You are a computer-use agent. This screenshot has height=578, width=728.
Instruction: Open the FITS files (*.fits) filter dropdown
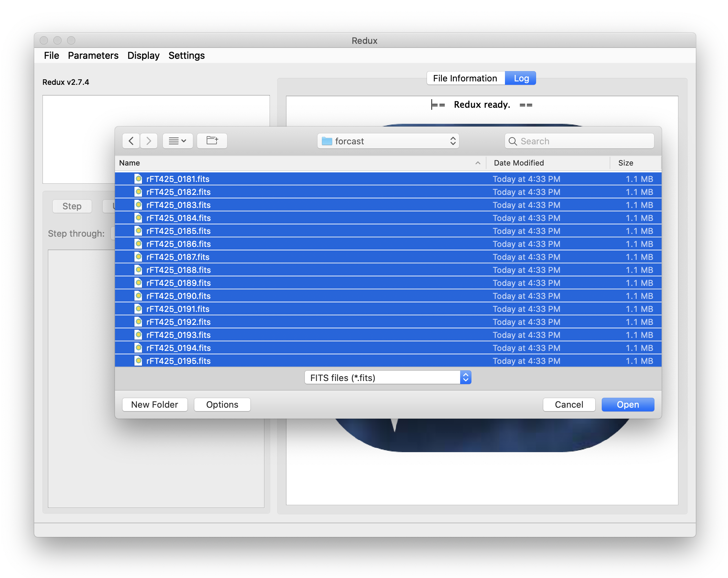pos(465,377)
